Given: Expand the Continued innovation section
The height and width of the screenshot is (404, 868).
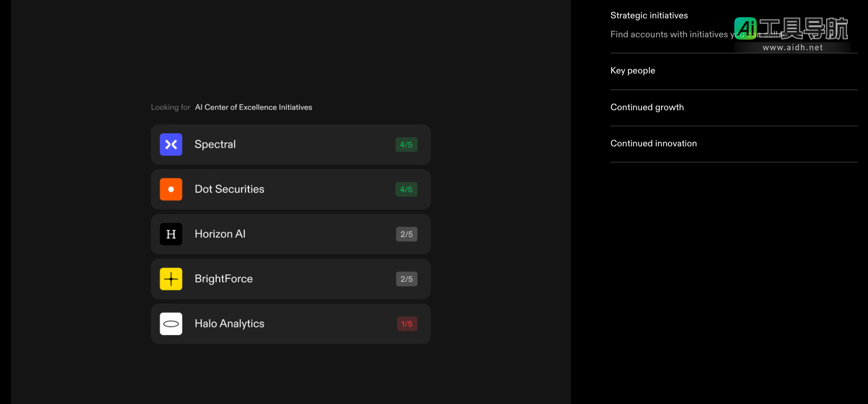Looking at the screenshot, I should [x=653, y=143].
